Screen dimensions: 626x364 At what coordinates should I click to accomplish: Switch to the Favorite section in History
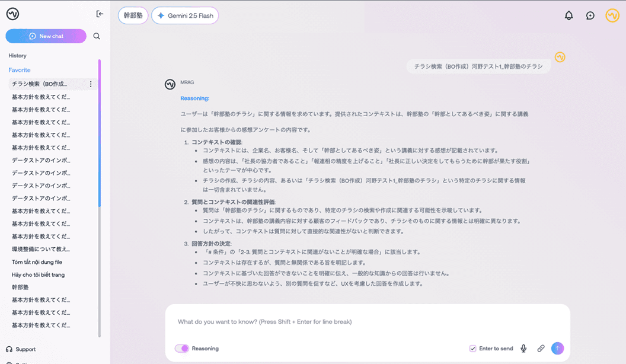click(x=20, y=70)
